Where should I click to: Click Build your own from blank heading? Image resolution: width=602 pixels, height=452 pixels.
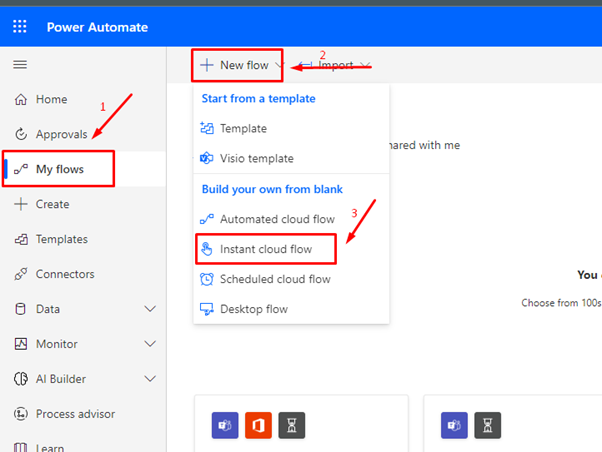point(272,189)
